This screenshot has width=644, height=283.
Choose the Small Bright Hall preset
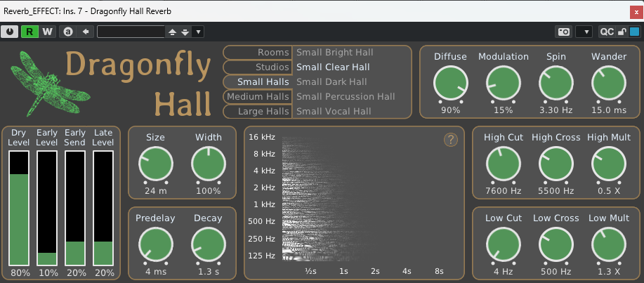click(x=334, y=53)
